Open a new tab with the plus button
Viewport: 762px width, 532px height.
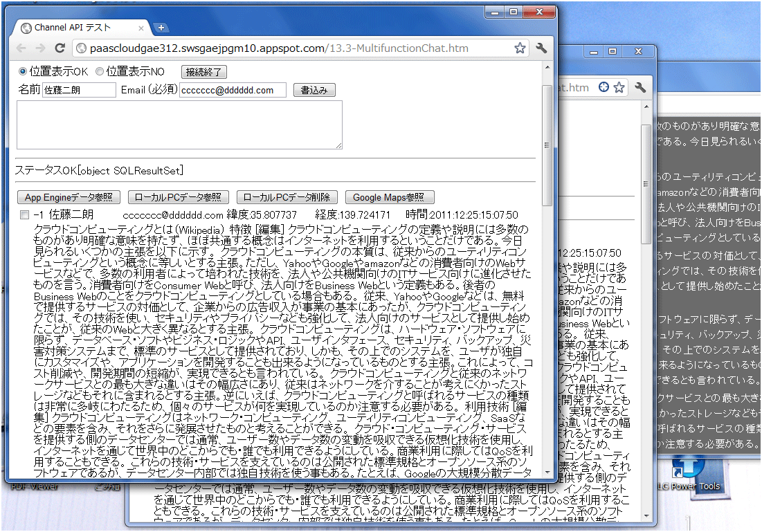(x=161, y=28)
